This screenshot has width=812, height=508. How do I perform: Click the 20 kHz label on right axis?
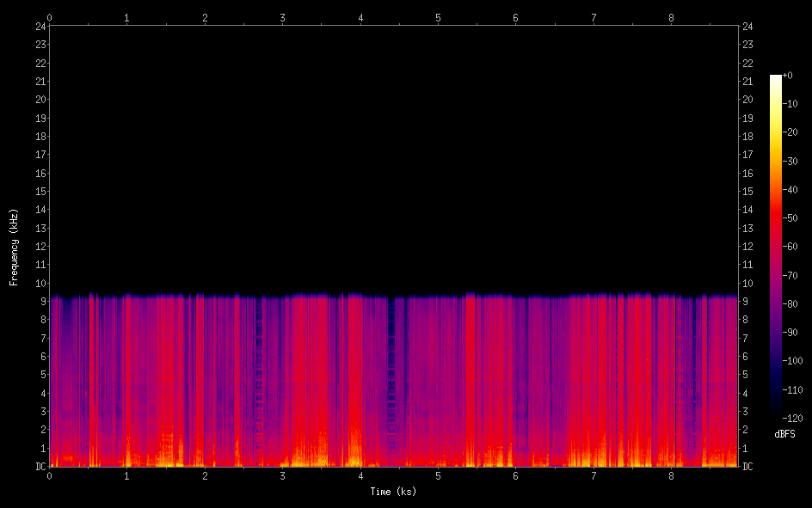(748, 100)
